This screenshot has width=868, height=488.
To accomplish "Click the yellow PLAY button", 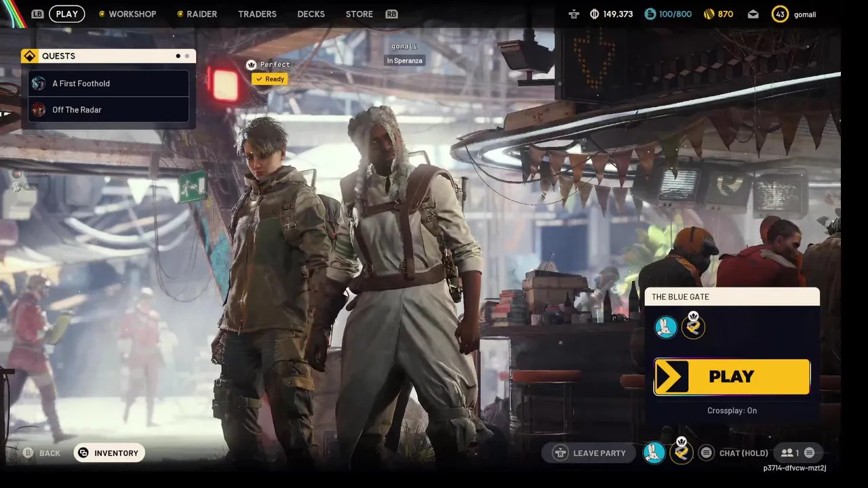I will click(x=732, y=377).
